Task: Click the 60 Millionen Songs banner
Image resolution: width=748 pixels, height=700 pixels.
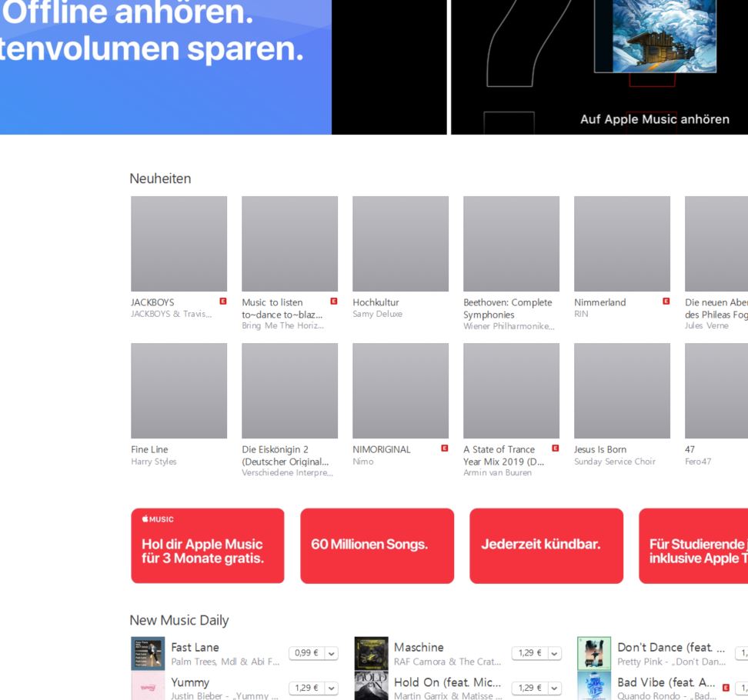Action: [x=377, y=545]
